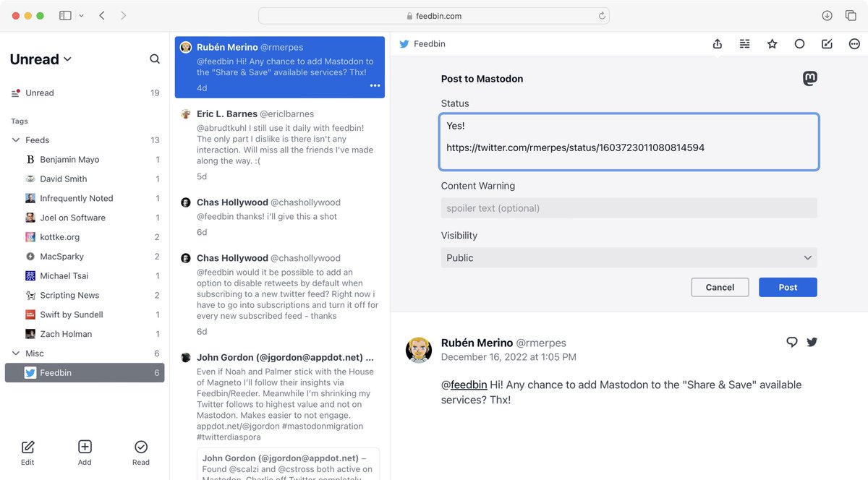Open tweet via Twitter bird icon
868x480 pixels.
(x=812, y=342)
